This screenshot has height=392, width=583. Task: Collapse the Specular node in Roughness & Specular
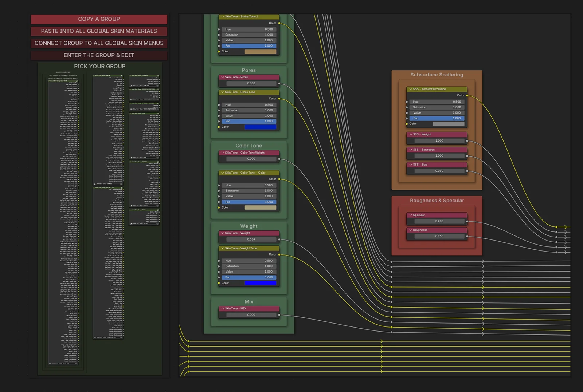point(411,215)
